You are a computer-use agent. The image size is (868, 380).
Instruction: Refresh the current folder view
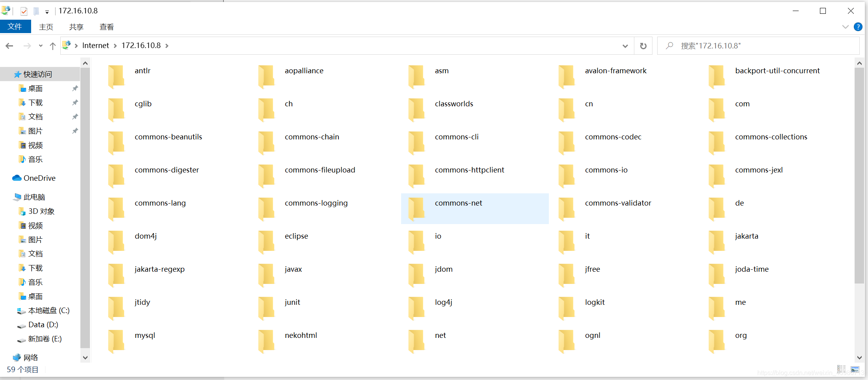(x=643, y=46)
